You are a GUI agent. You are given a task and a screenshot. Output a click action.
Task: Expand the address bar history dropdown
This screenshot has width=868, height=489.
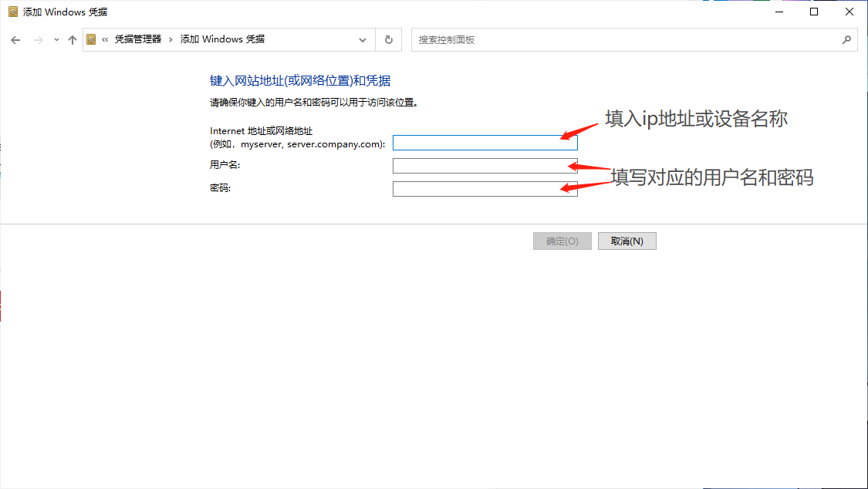[363, 40]
